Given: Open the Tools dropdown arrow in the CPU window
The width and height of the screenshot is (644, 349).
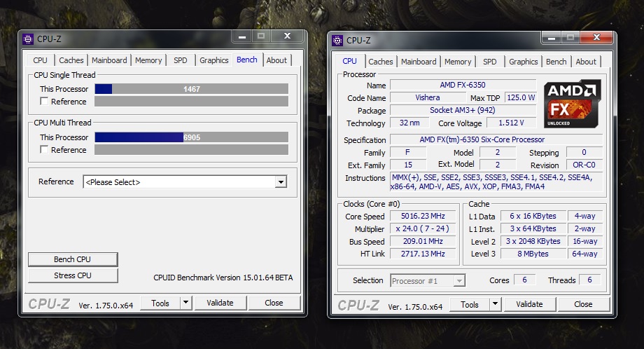Looking at the screenshot, I should (495, 304).
